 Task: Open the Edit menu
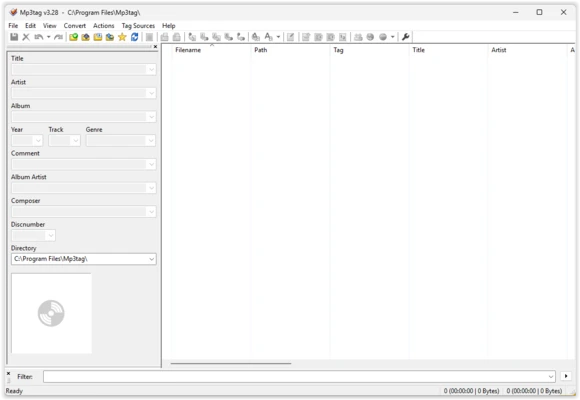[x=30, y=26]
